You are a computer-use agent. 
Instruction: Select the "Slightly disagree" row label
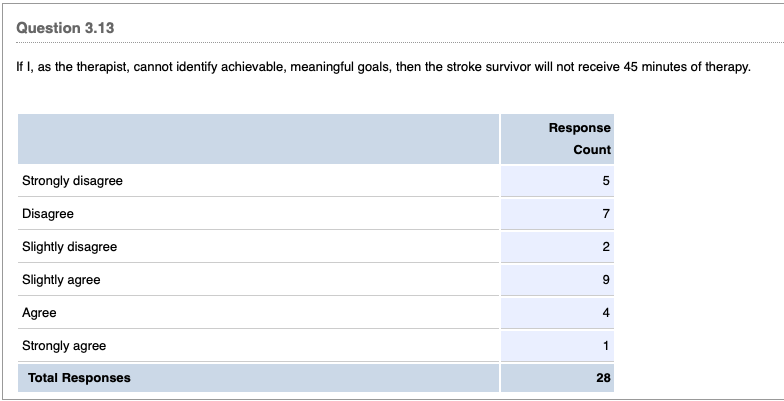(69, 247)
